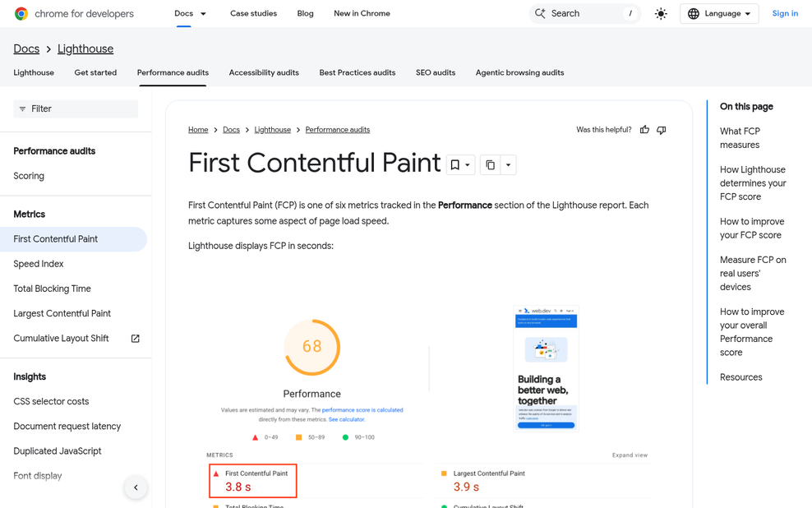Switch to Best Practices audits tab
Screen dimensions: 812x508
click(x=358, y=72)
